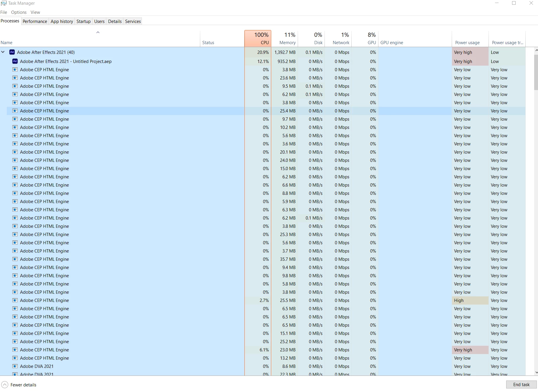Viewport: 538px width, 392px height.
Task: Switch to the App history tab
Action: (x=62, y=21)
